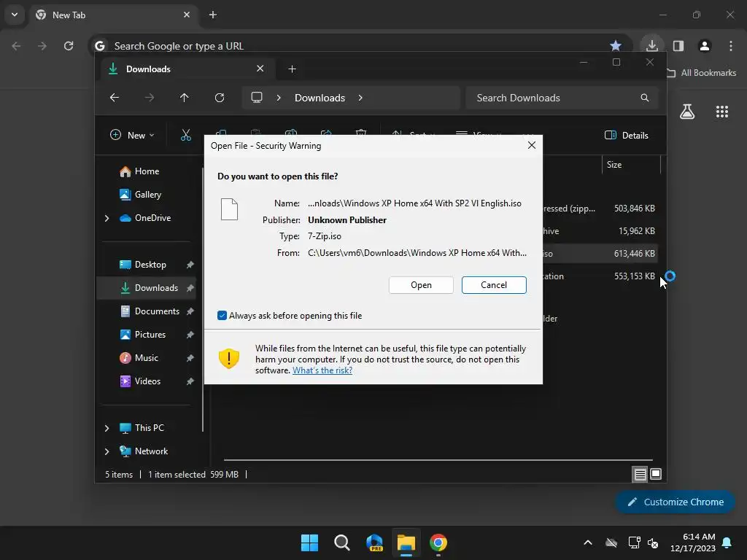Open Videos in quick access
747x560 pixels.
[x=147, y=381]
